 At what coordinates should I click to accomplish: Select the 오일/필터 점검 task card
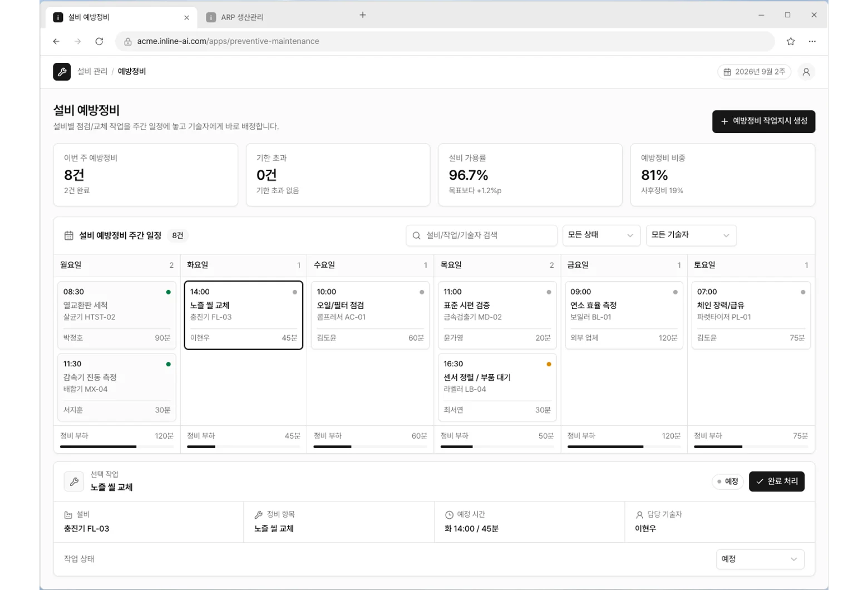[x=370, y=315]
